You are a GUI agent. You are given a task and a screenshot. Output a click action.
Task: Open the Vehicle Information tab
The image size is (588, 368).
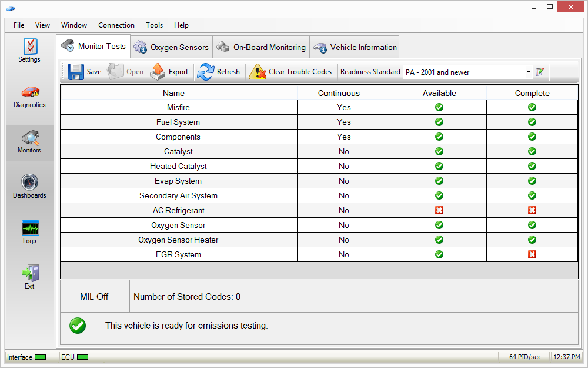(x=355, y=47)
